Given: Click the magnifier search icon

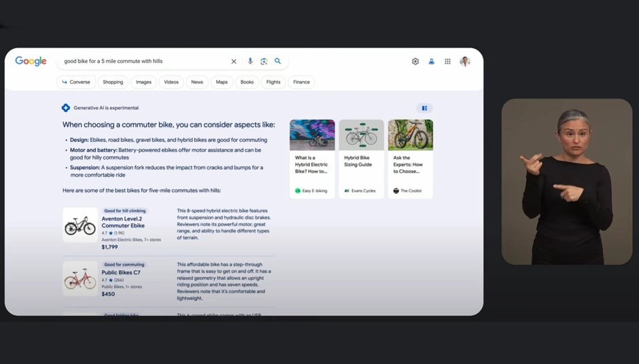Looking at the screenshot, I should tap(277, 61).
